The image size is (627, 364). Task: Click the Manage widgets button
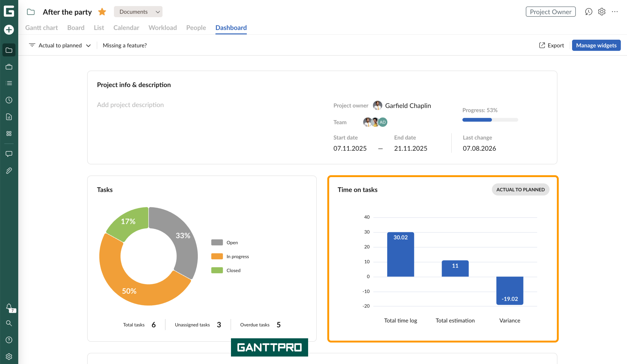[596, 45]
